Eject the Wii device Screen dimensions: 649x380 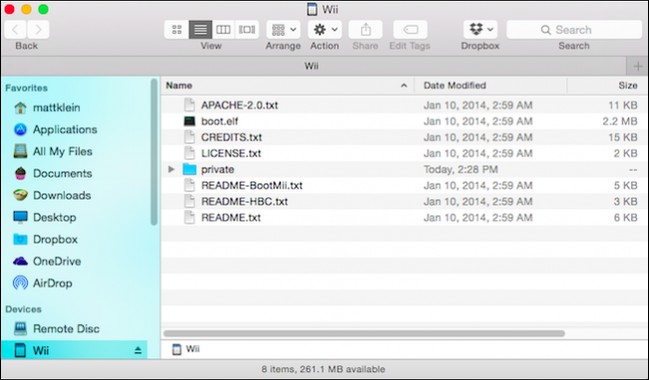pos(138,351)
